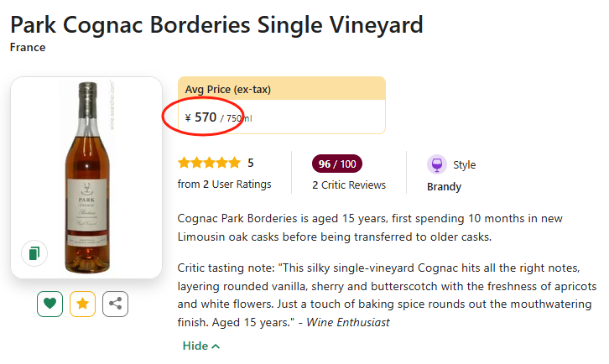Click the user rating number 5
Screen dimensions: 609x364
pos(250,163)
